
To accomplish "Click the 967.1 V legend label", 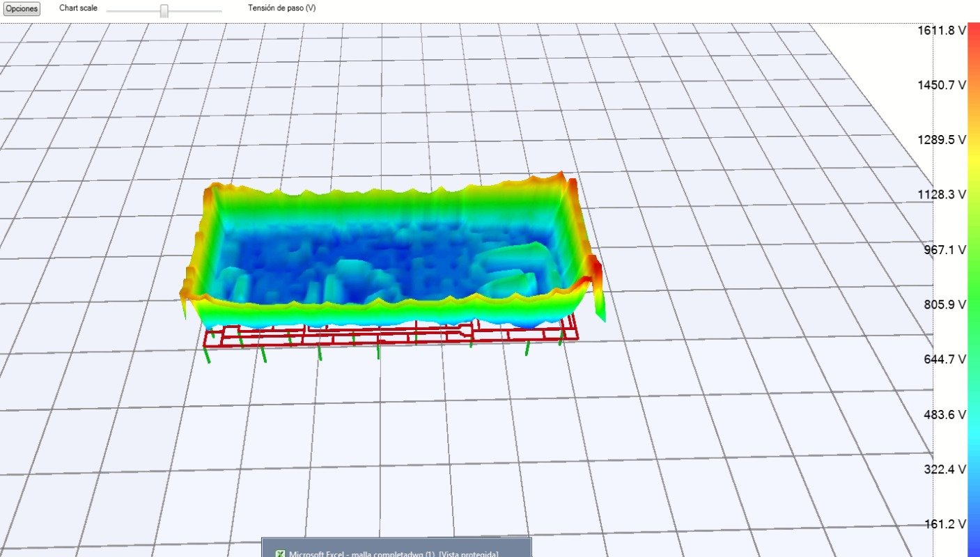I will [x=942, y=250].
